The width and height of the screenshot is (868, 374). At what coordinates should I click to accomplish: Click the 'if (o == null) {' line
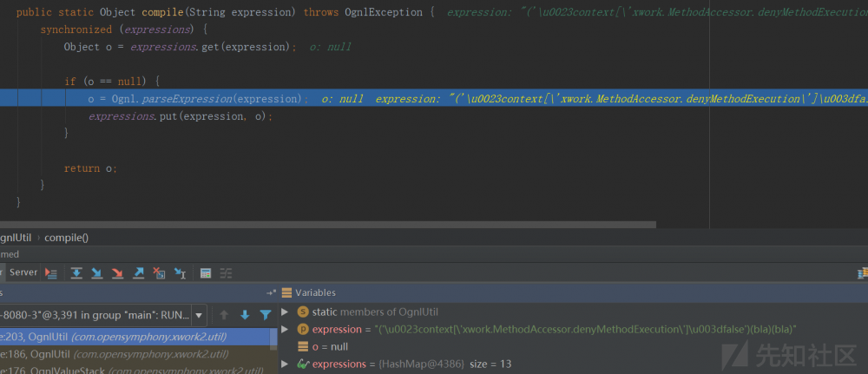(112, 82)
